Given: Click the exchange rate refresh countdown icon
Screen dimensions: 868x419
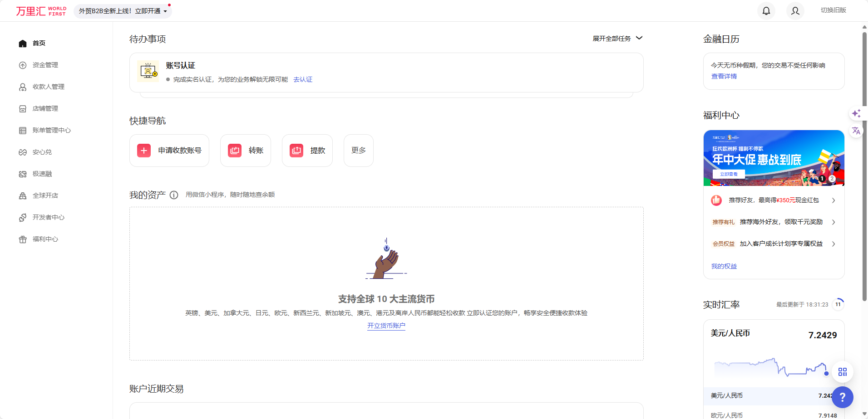Looking at the screenshot, I should (838, 304).
